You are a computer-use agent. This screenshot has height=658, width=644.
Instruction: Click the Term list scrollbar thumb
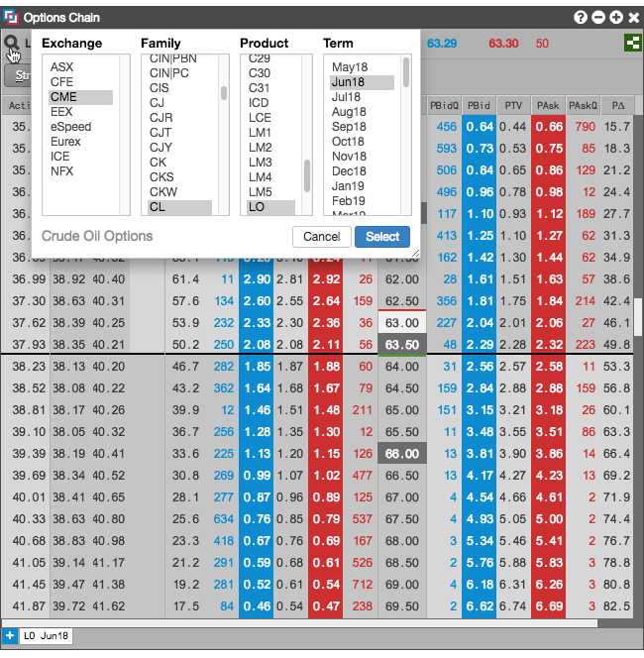pyautogui.click(x=405, y=72)
